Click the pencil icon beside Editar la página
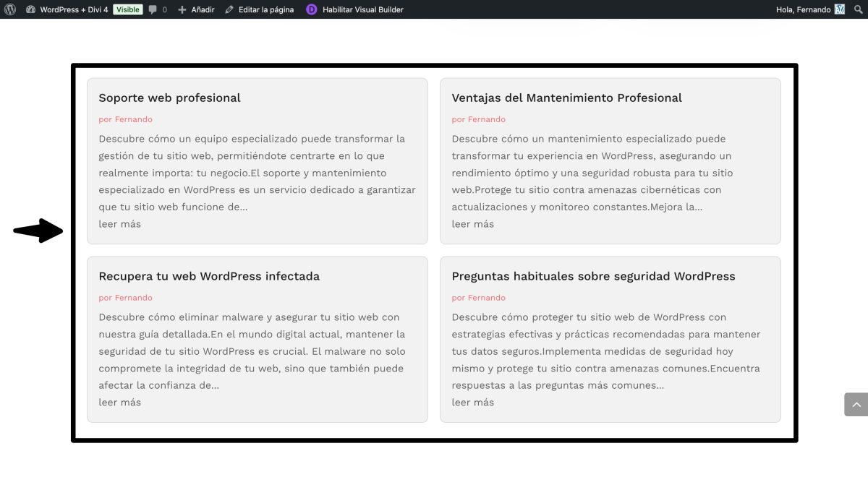The width and height of the screenshot is (868, 490). click(230, 9)
